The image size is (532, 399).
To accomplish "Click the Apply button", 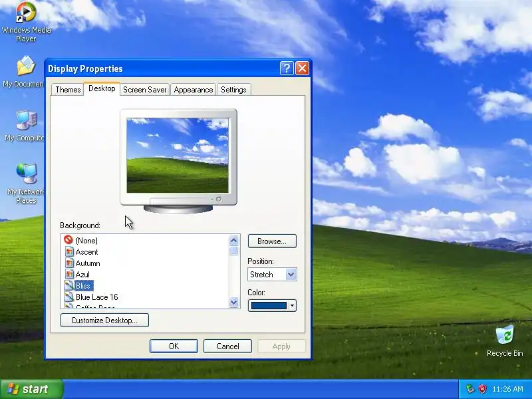I will click(281, 346).
